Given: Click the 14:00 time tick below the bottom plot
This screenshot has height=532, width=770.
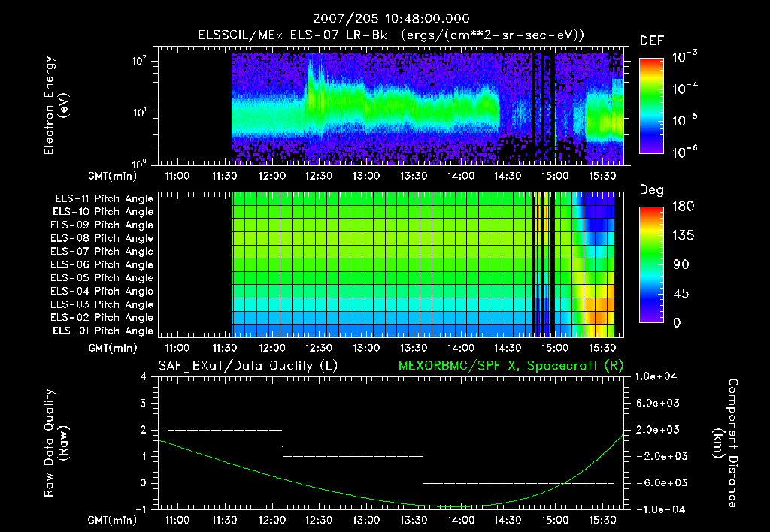Looking at the screenshot, I should 461,520.
